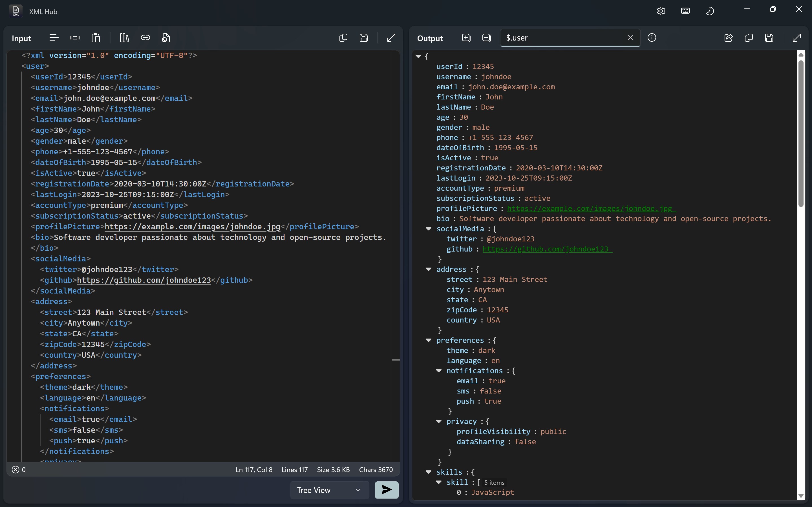Viewport: 812px width, 507px height.
Task: Open the Tree View dropdown
Action: [329, 490]
